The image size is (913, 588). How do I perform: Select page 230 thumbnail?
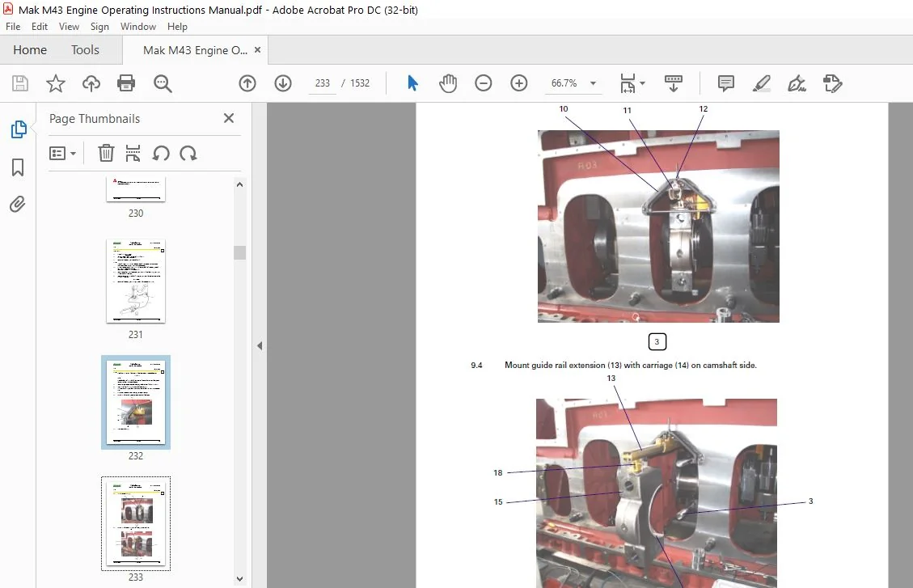pyautogui.click(x=136, y=189)
